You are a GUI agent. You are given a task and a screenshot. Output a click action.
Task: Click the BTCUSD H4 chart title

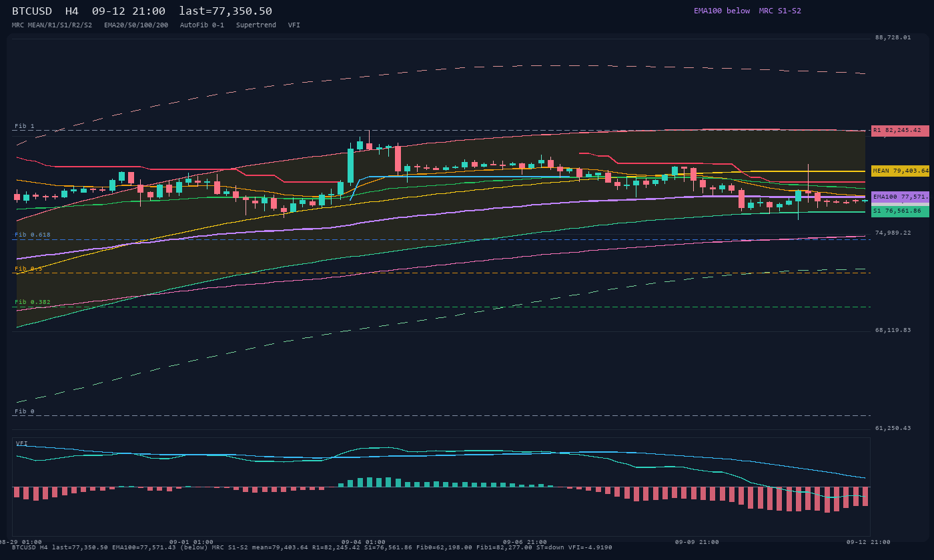[142, 11]
